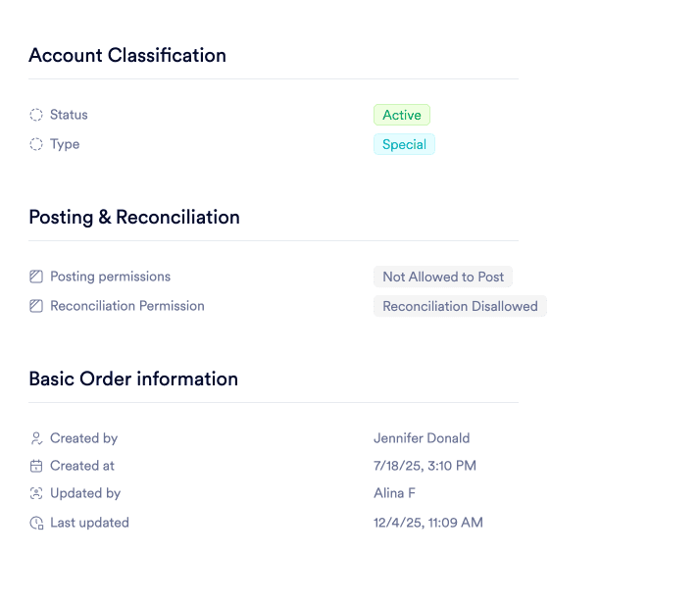
Task: Click the dashed circle icon beside Status
Action: (36, 115)
